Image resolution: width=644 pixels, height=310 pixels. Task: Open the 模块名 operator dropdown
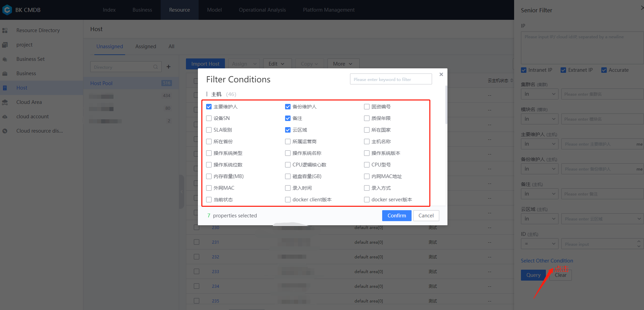point(540,119)
